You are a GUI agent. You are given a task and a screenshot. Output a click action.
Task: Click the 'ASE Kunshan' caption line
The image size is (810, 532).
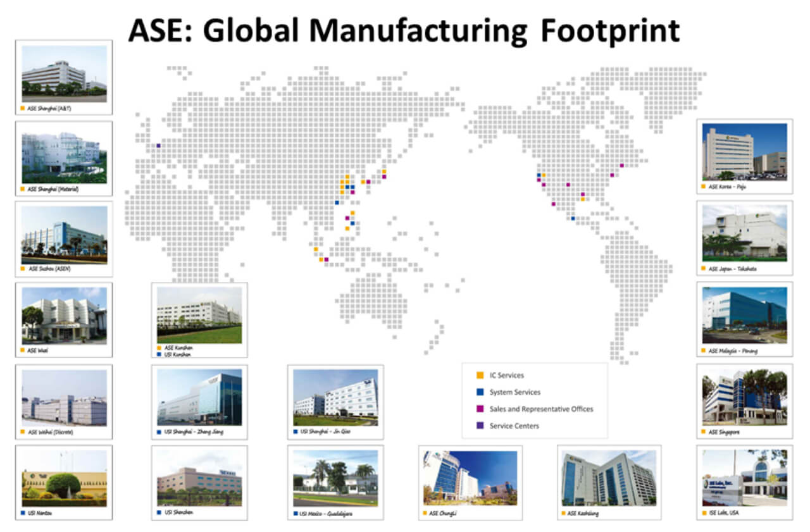tap(178, 348)
